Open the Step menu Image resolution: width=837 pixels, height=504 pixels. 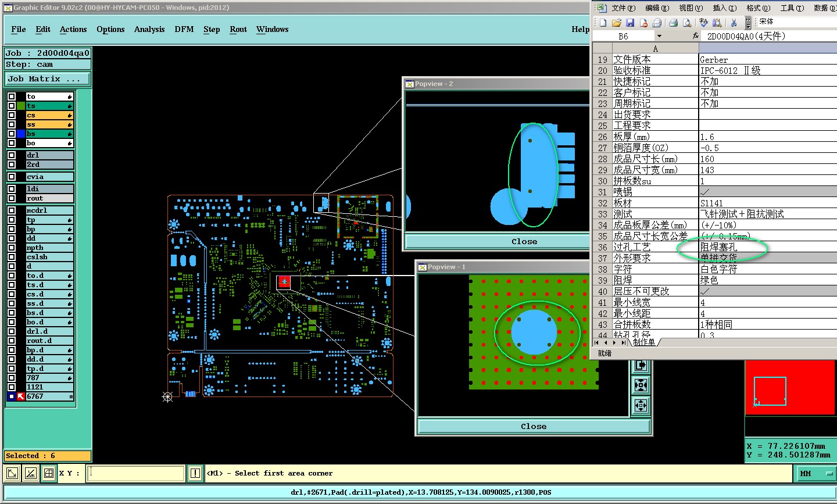click(212, 29)
